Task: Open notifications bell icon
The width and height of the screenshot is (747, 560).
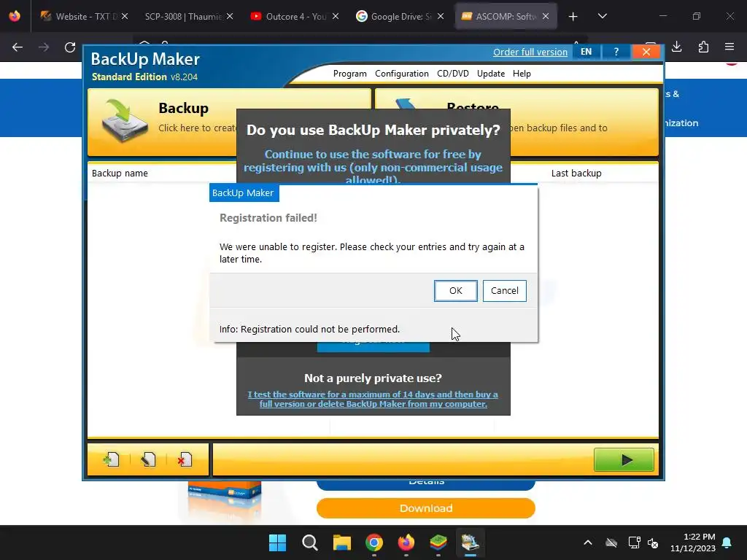Action: click(727, 542)
